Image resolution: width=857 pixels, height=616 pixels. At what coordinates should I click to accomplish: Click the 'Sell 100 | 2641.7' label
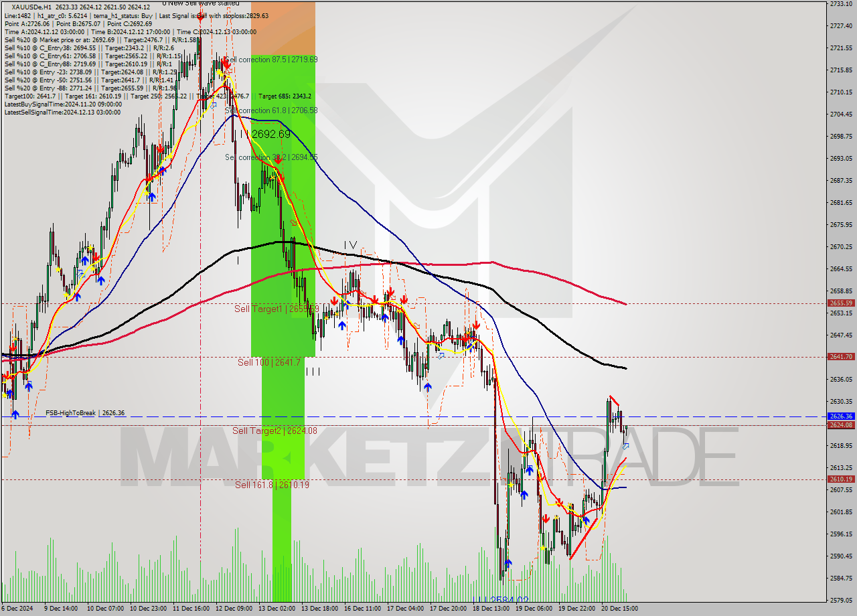269,362
